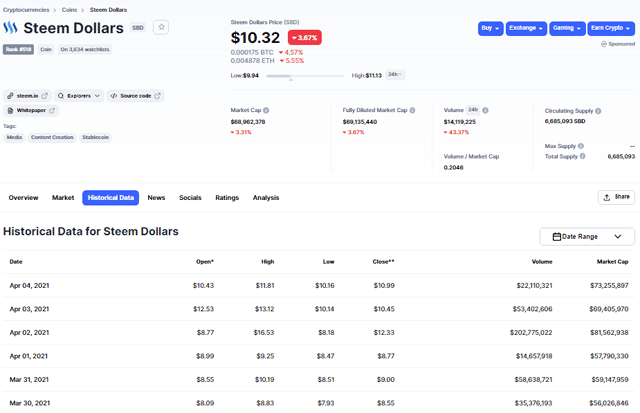This screenshot has height=413, width=640.
Task: Click the Media tag
Action: pyautogui.click(x=14, y=138)
